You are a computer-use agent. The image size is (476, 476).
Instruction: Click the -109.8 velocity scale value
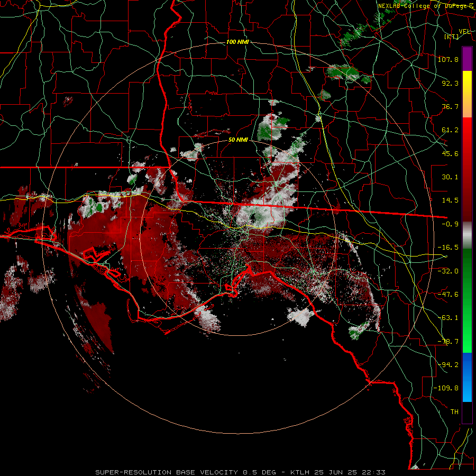(x=446, y=388)
